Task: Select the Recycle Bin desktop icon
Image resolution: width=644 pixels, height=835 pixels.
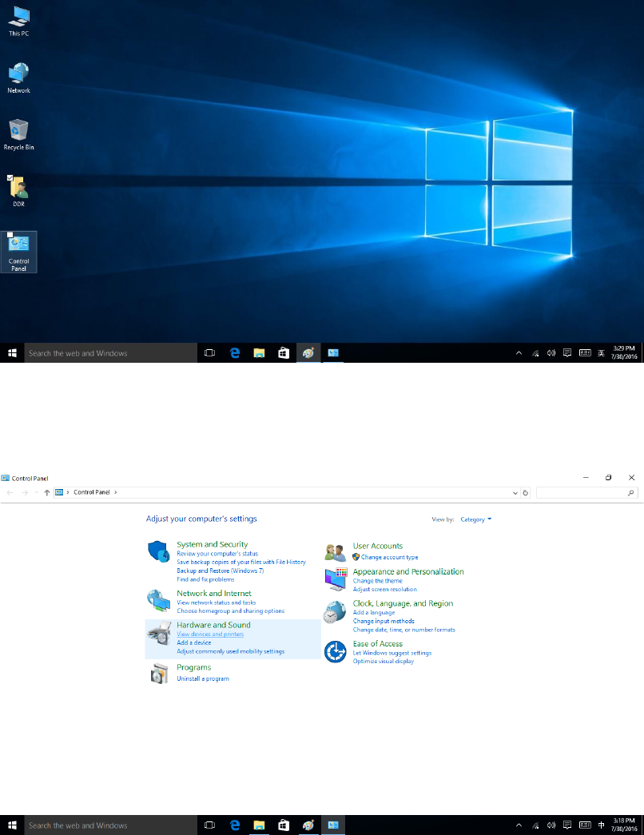Action: coord(18,135)
